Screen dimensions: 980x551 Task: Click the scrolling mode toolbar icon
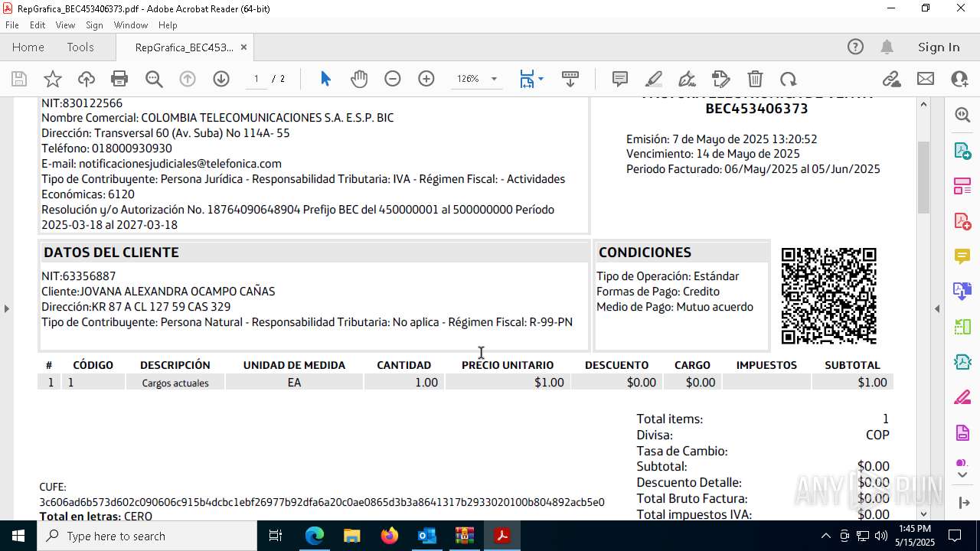click(x=570, y=79)
